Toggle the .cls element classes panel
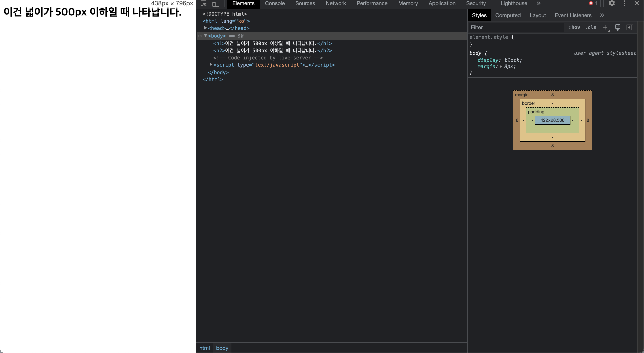Image resolution: width=644 pixels, height=353 pixels. pos(591,27)
